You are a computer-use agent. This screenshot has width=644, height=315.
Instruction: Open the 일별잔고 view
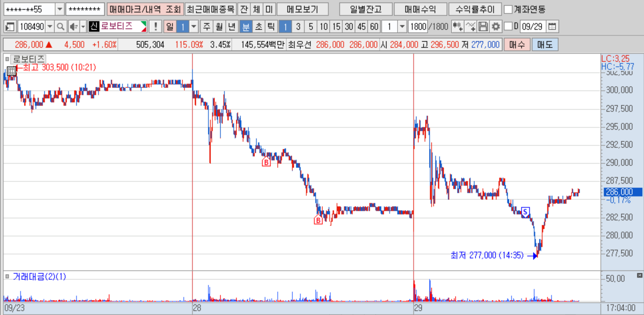pos(365,9)
